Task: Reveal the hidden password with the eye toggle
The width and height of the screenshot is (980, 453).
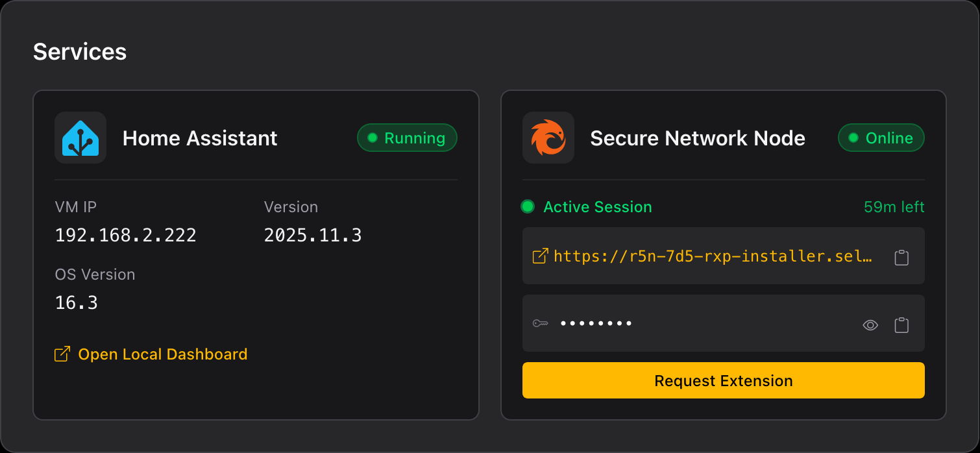Action: tap(870, 324)
